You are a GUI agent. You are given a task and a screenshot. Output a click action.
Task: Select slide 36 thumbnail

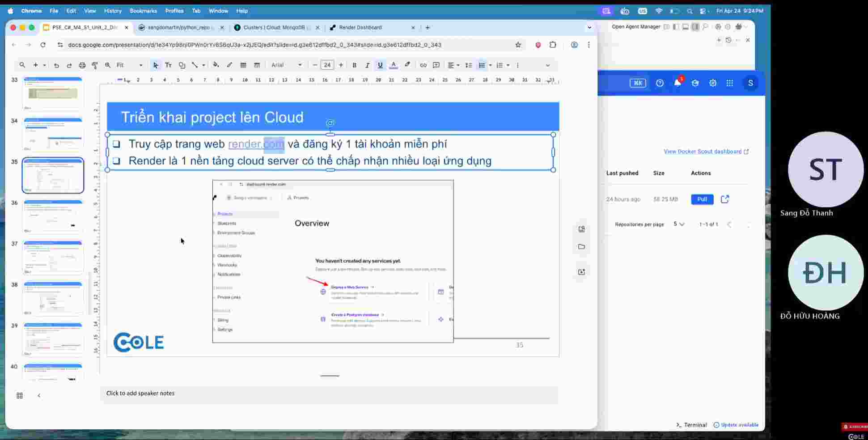(53, 216)
